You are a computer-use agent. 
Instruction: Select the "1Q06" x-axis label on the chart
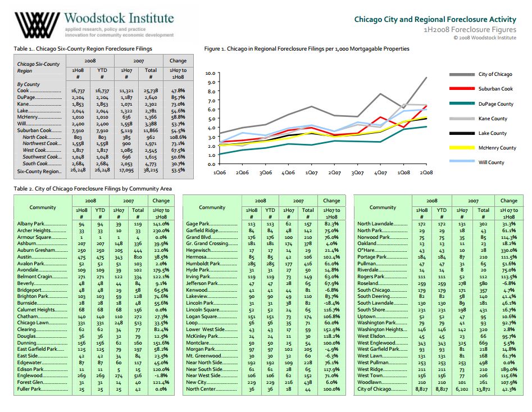(220, 173)
